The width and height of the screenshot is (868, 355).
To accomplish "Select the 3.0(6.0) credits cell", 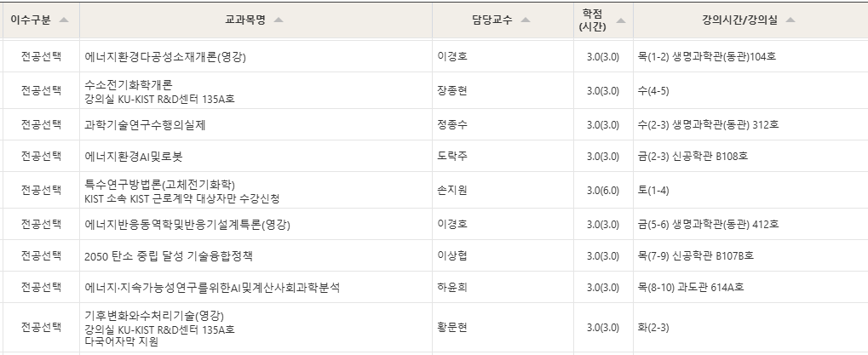I will pos(603,191).
